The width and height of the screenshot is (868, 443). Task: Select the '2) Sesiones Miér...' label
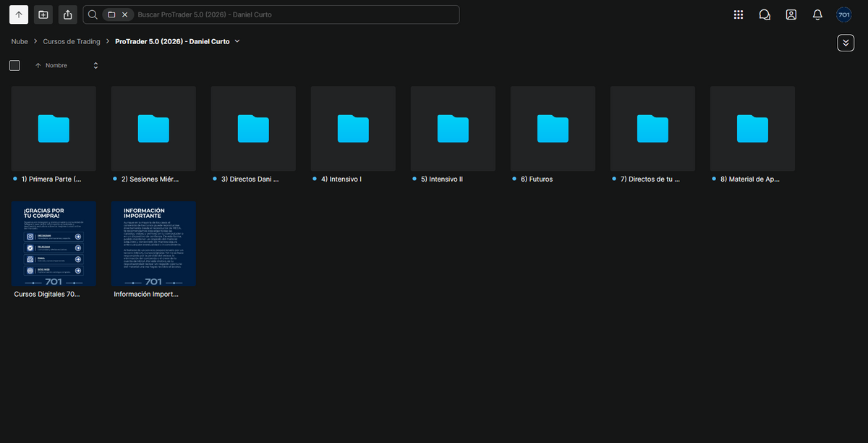pos(150,179)
